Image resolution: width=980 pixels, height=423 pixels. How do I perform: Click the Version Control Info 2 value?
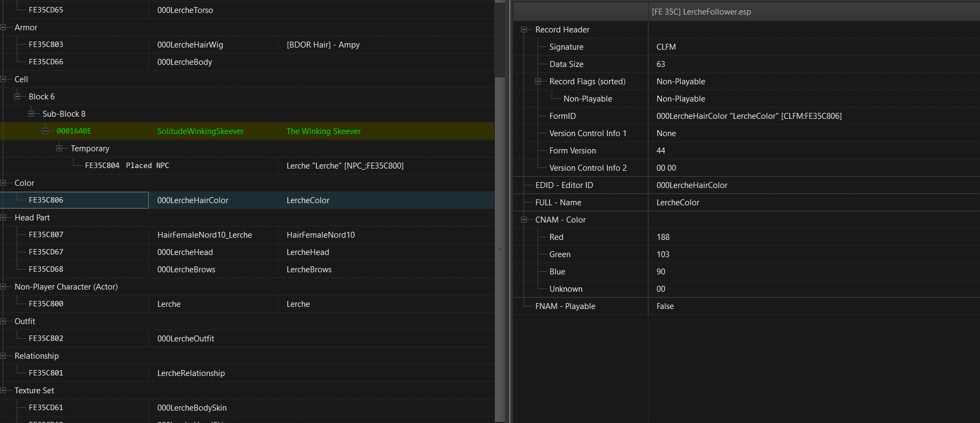[666, 168]
